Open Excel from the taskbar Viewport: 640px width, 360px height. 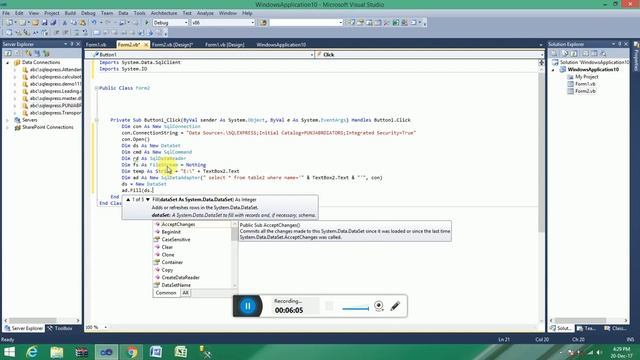(x=181, y=352)
